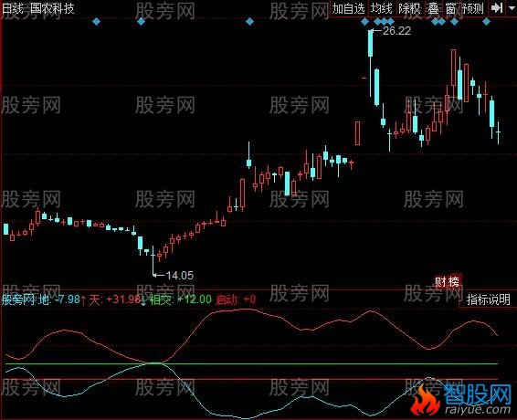The width and height of the screenshot is (517, 420).
Task: Select the long-wick candle at the 14.05 low
Action: click(153, 261)
